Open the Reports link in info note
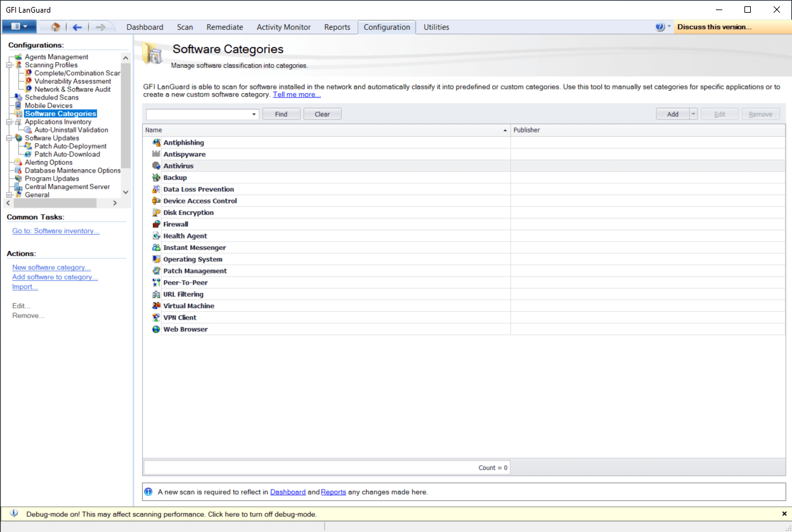This screenshot has width=792, height=532. pyautogui.click(x=334, y=492)
